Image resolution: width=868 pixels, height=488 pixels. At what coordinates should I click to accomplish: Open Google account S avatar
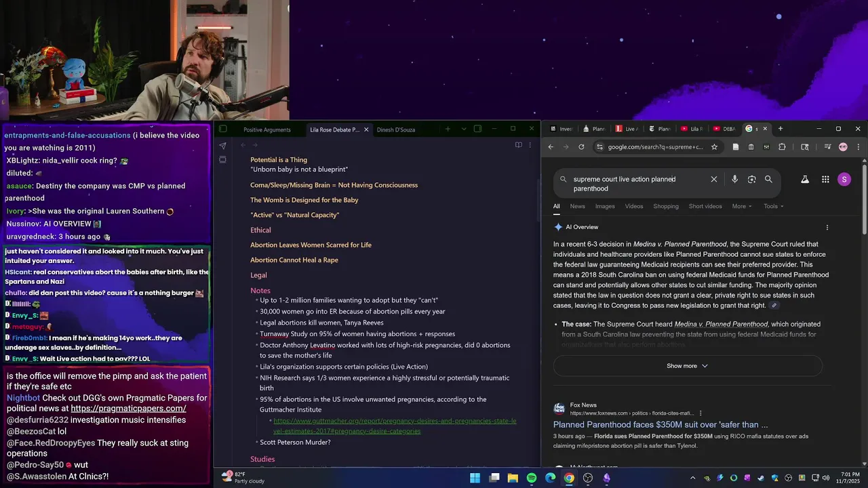coord(844,180)
